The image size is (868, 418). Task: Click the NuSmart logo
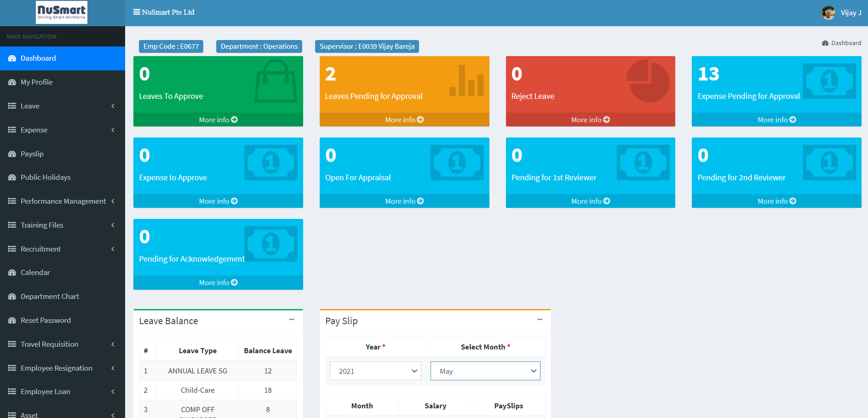pos(62,12)
